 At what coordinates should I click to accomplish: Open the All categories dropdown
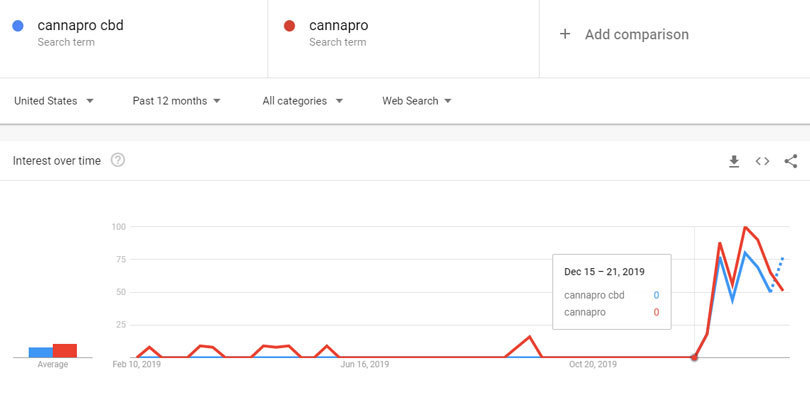pyautogui.click(x=302, y=101)
